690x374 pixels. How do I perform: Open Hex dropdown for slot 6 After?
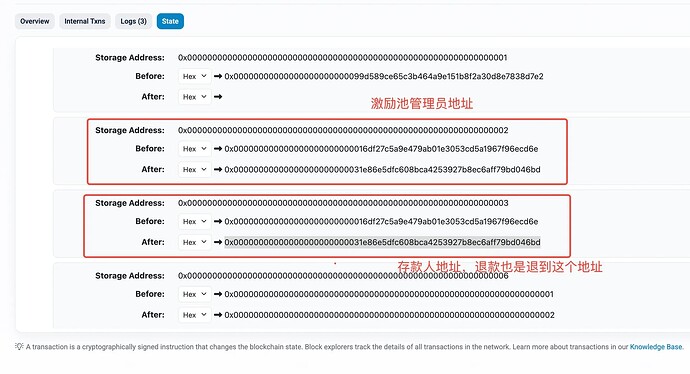pyautogui.click(x=195, y=315)
